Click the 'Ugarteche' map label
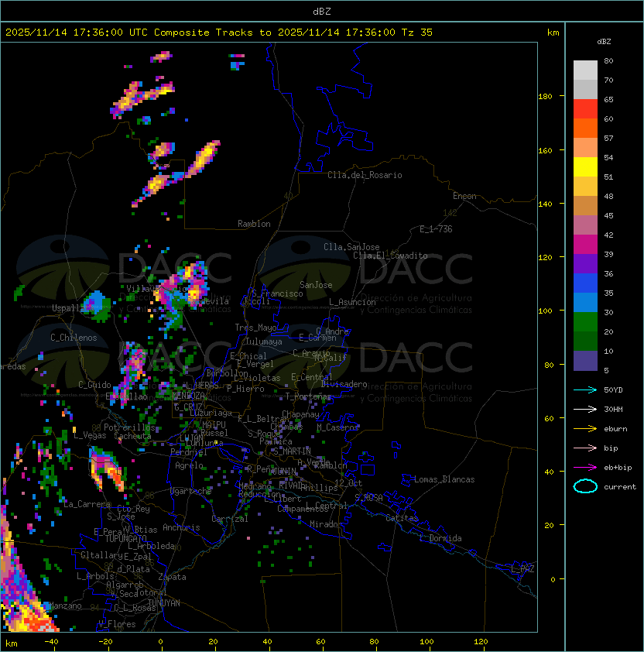 point(191,491)
